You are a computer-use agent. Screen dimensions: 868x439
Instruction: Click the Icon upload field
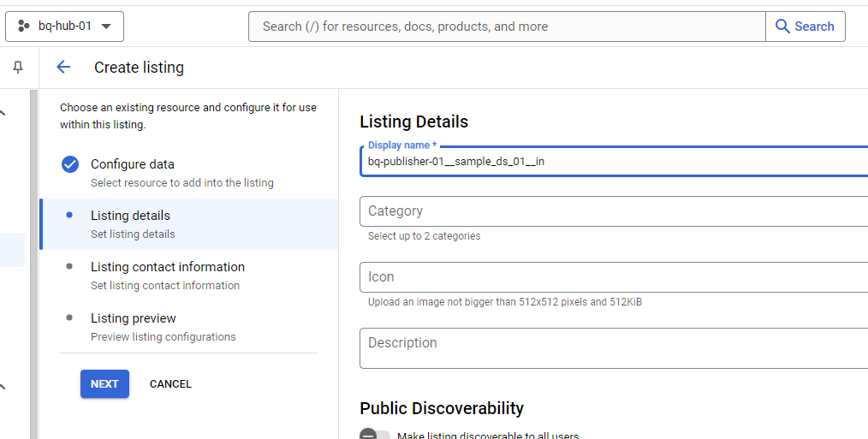point(613,277)
